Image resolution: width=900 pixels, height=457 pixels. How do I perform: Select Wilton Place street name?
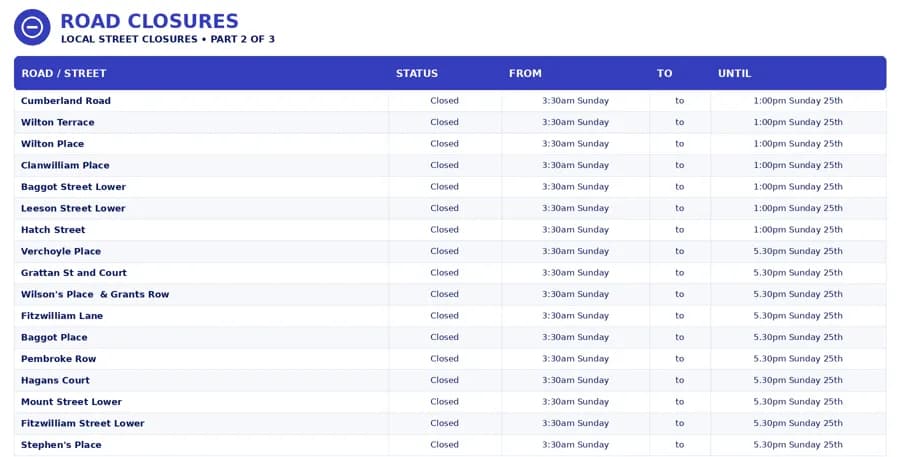tap(52, 144)
